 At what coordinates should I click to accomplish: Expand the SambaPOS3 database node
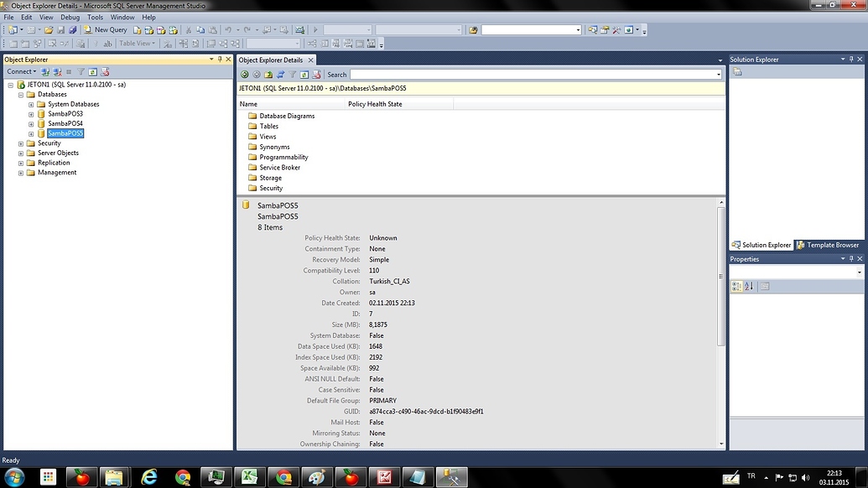point(31,114)
